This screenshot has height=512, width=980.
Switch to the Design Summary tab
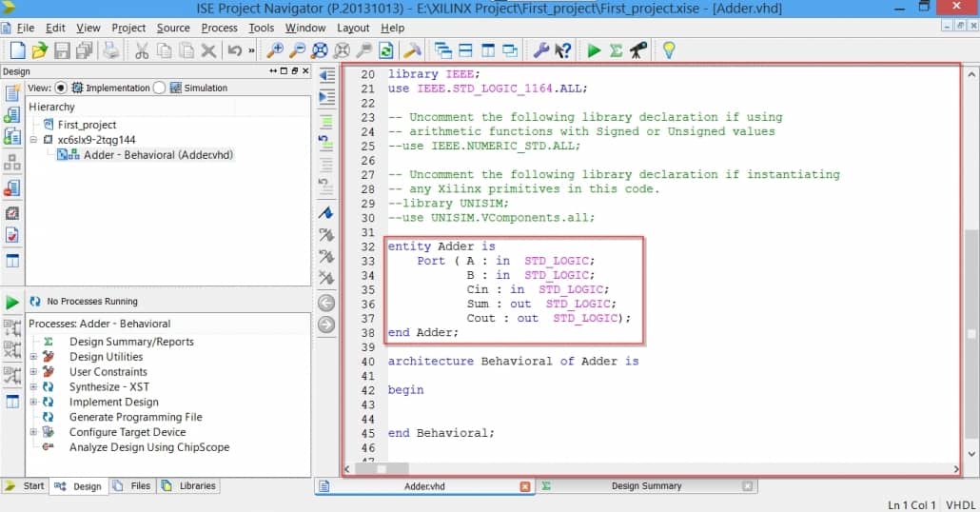point(646,486)
